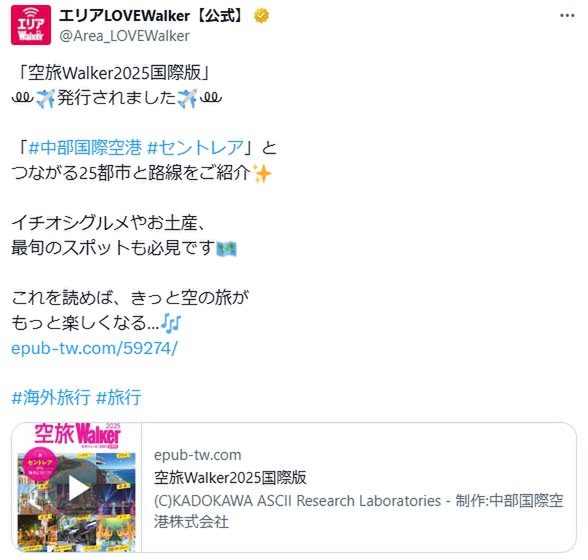Click the world map emoji
Viewport: 588px width, 560px height.
pyautogui.click(x=227, y=248)
